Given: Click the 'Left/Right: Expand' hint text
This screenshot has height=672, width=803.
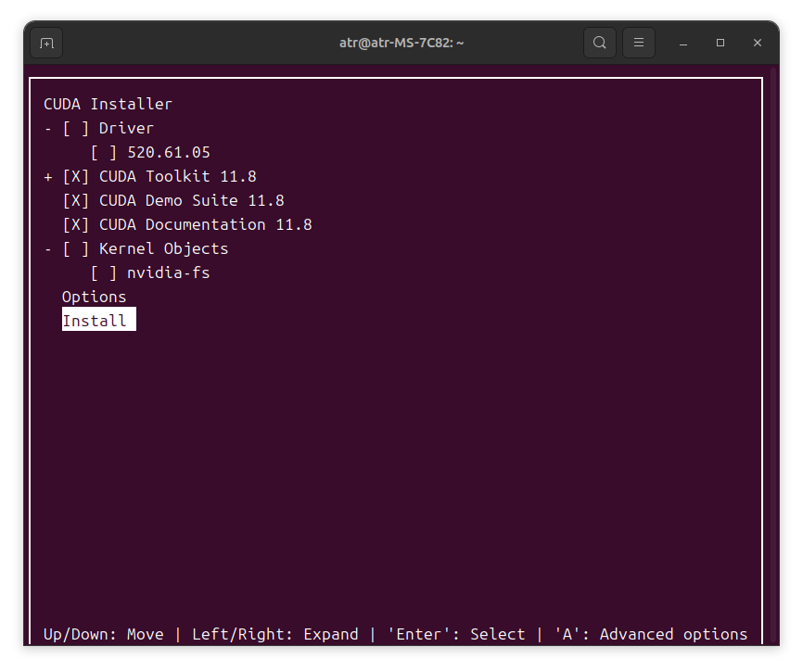Looking at the screenshot, I should tap(275, 635).
